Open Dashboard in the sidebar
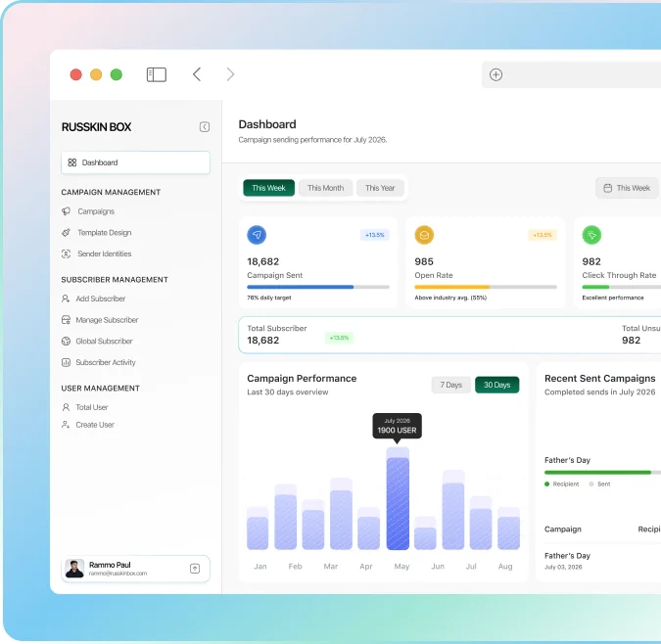 click(135, 162)
